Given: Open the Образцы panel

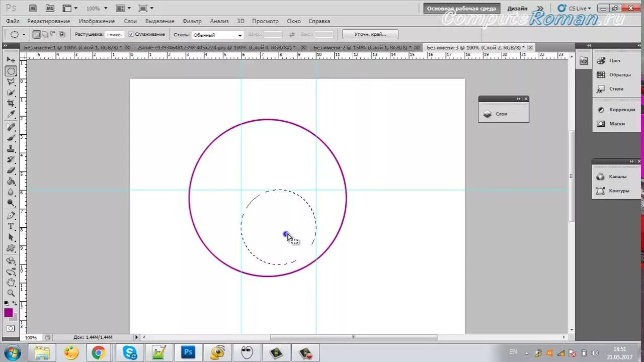Looking at the screenshot, I should pos(619,74).
